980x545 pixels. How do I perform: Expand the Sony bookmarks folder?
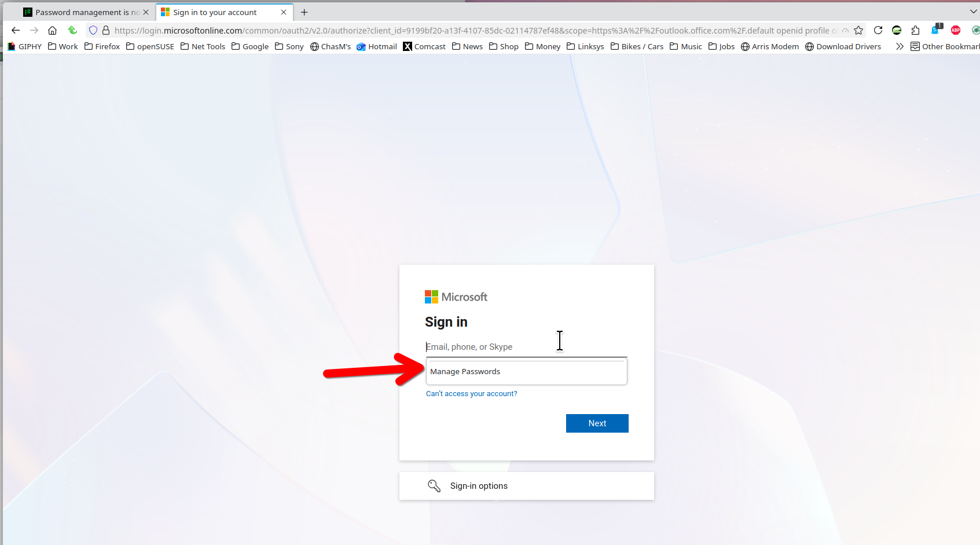pos(289,46)
